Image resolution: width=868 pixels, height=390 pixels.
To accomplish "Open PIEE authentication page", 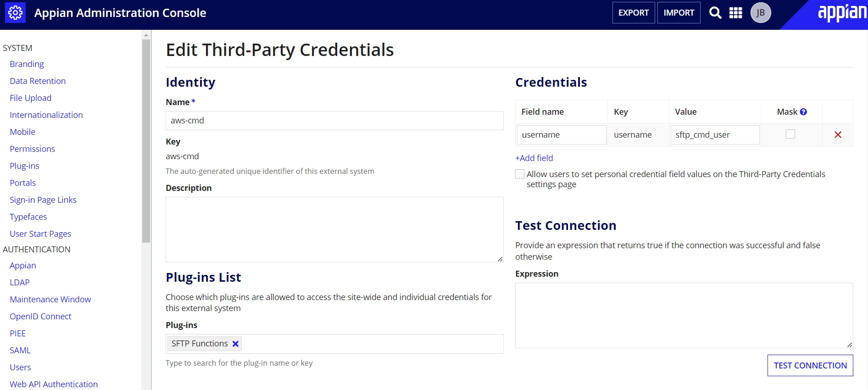I will click(x=18, y=334).
